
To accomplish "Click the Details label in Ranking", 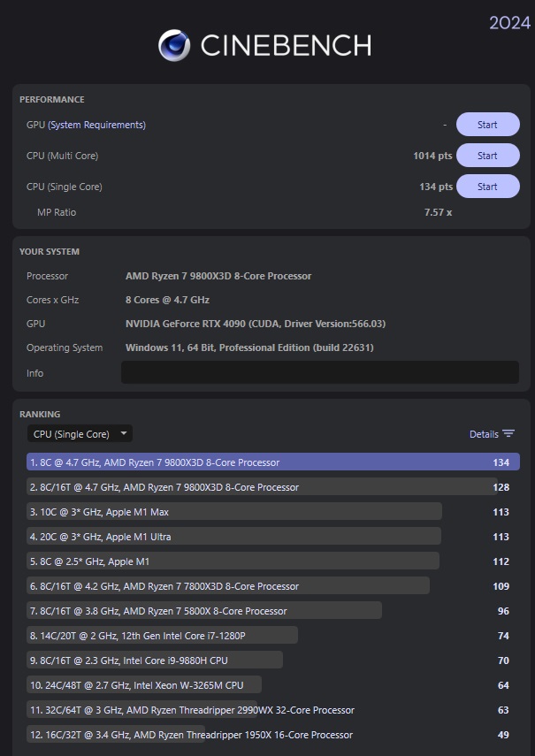I will pyautogui.click(x=484, y=434).
